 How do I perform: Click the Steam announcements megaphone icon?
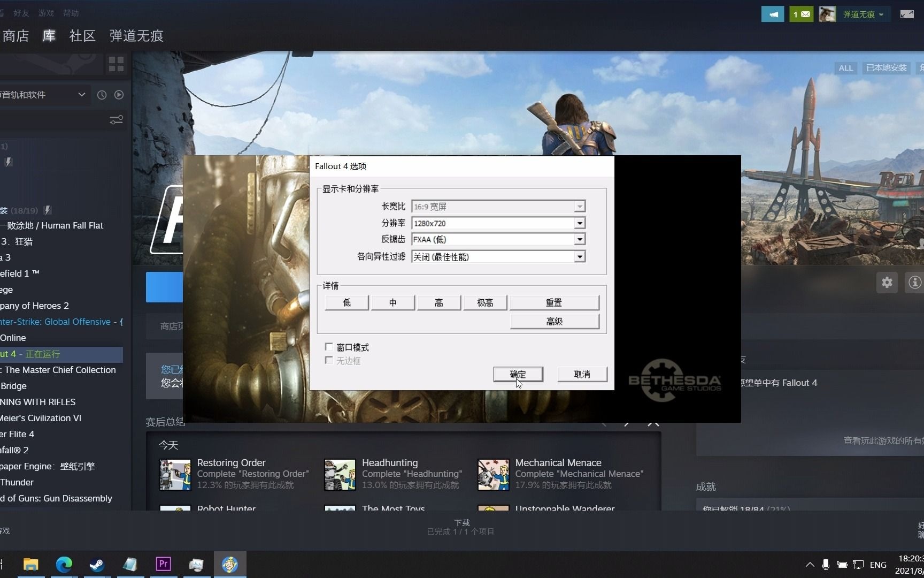click(x=773, y=14)
